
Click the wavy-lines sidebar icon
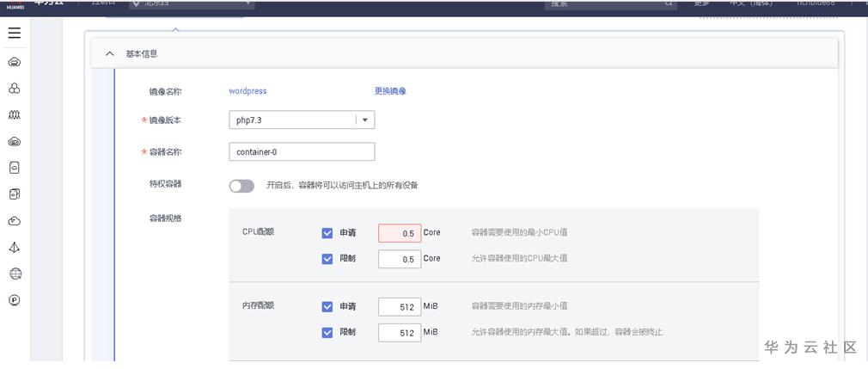click(x=15, y=115)
